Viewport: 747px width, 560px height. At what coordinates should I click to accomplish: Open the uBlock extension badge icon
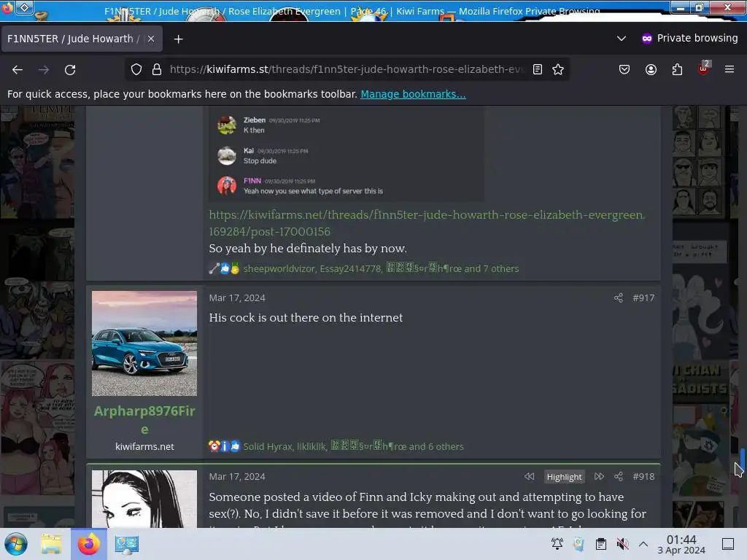[704, 68]
